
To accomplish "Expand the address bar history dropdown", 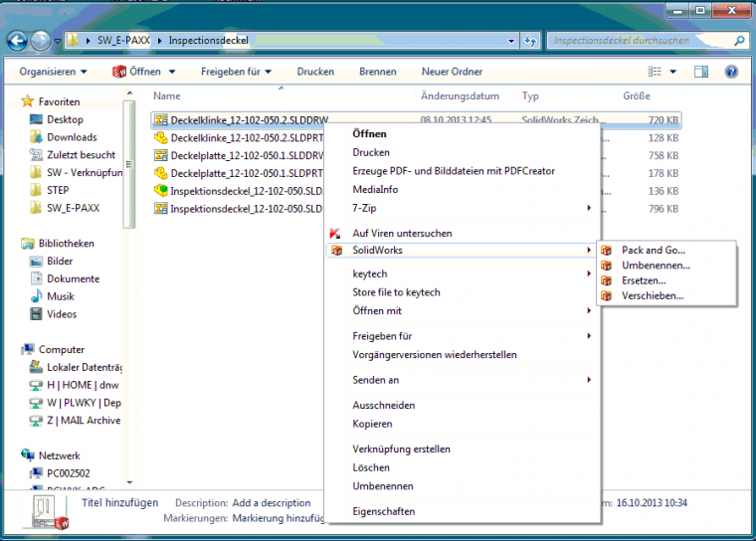I will [511, 41].
